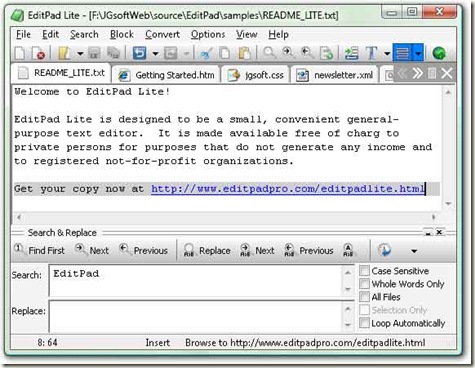
Task: Click the green globe icon
Action: tap(439, 53)
